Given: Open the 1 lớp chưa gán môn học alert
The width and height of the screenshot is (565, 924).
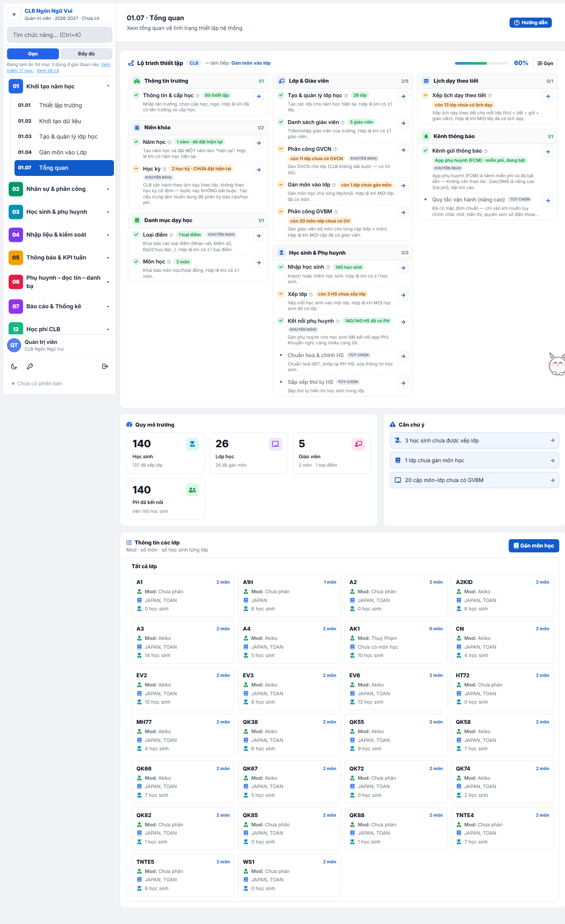Looking at the screenshot, I should click(474, 460).
